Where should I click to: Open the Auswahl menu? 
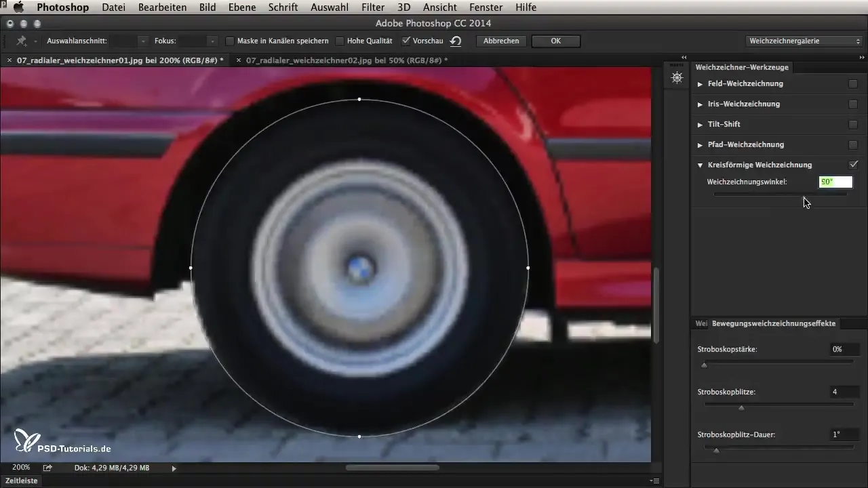point(330,7)
